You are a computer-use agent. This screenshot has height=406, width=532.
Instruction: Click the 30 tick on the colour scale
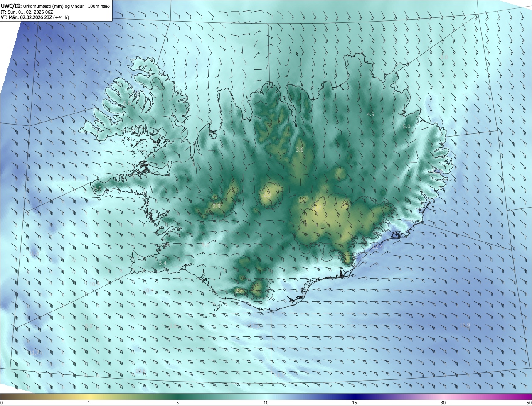(443, 403)
